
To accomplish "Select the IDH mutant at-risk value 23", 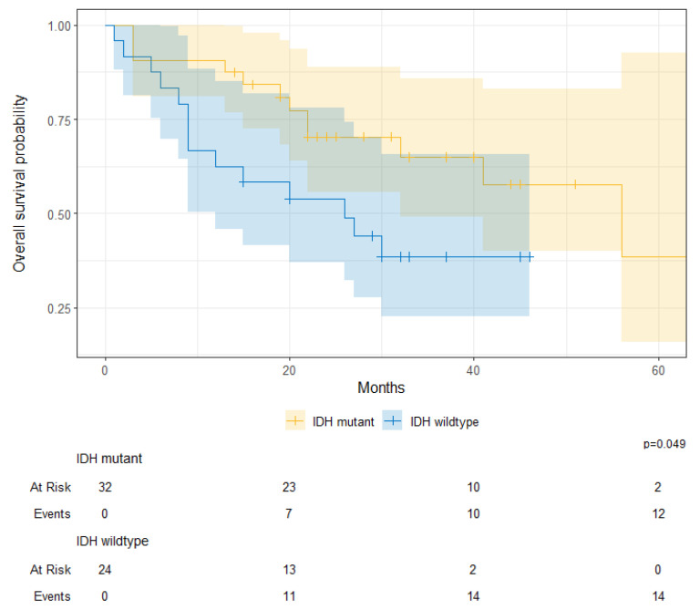I will click(289, 487).
